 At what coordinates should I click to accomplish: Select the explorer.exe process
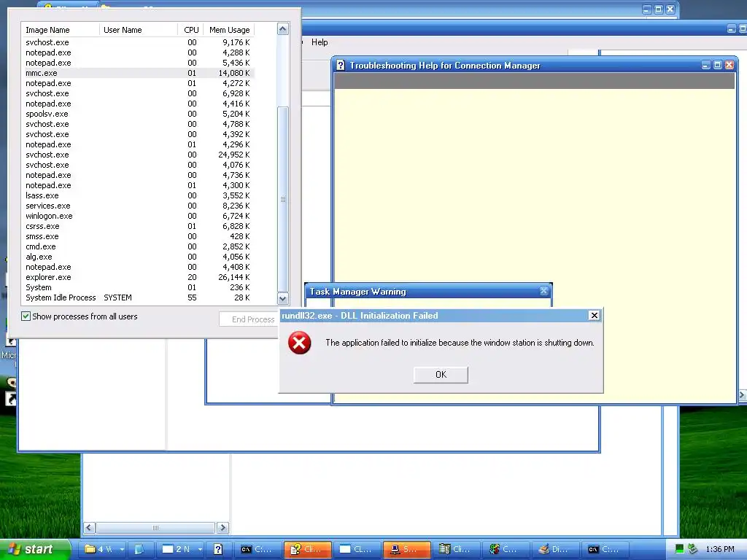point(138,277)
